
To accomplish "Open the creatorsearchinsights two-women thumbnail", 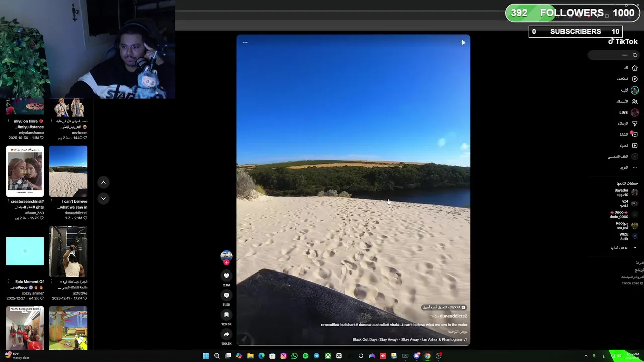I will tap(25, 171).
